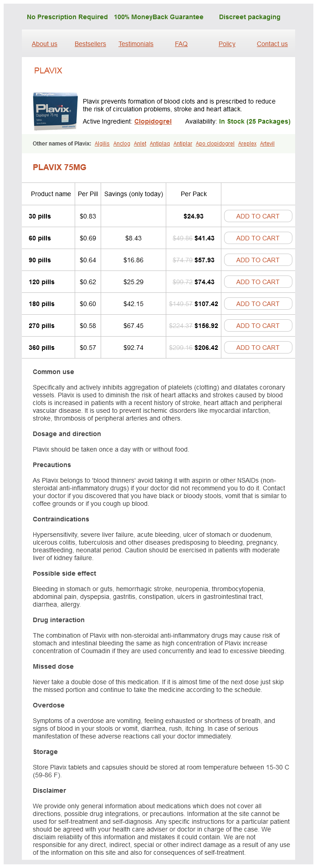Add 180 pills pack to cart
Screen dimensions: 317x868
[258, 304]
